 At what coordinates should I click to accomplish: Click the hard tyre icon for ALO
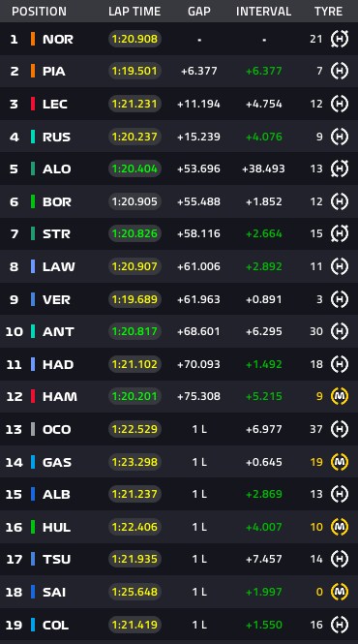tap(340, 169)
